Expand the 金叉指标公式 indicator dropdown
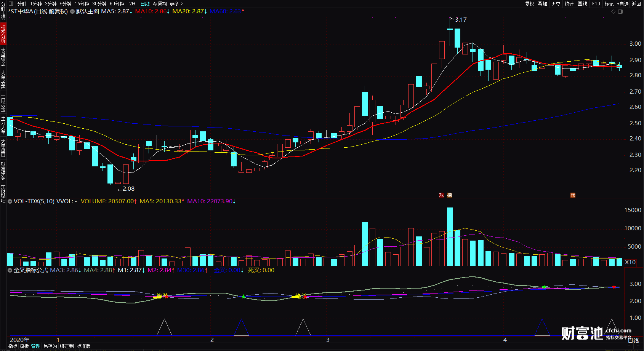The image size is (644, 351). (x=10, y=270)
